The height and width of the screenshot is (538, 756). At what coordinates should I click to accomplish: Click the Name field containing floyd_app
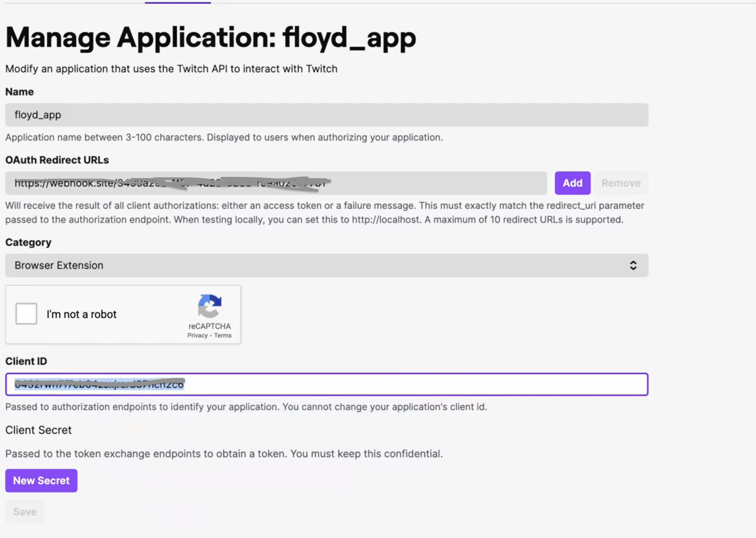tap(327, 115)
